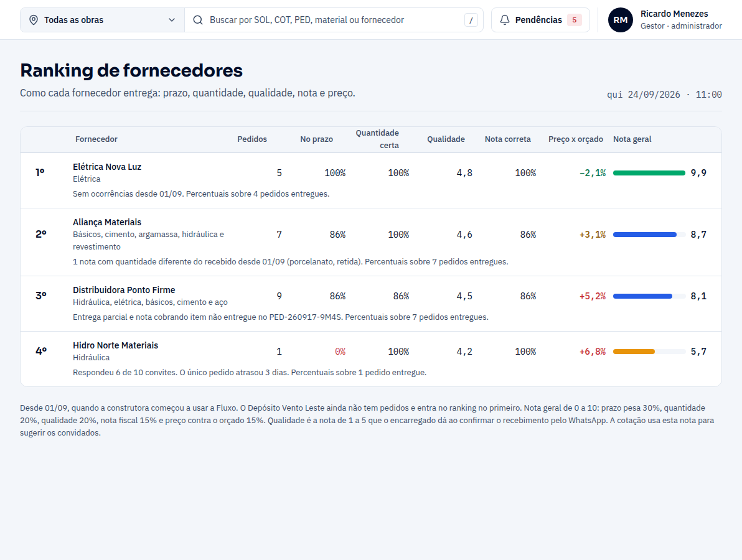Click note about porcelanato quantity difference
The width and height of the screenshot is (742, 560).
pos(291,261)
